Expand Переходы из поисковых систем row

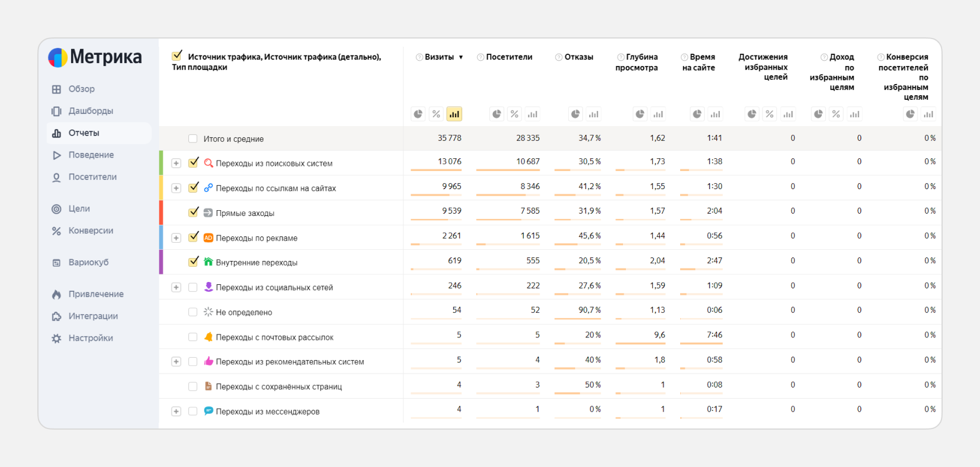(x=176, y=163)
